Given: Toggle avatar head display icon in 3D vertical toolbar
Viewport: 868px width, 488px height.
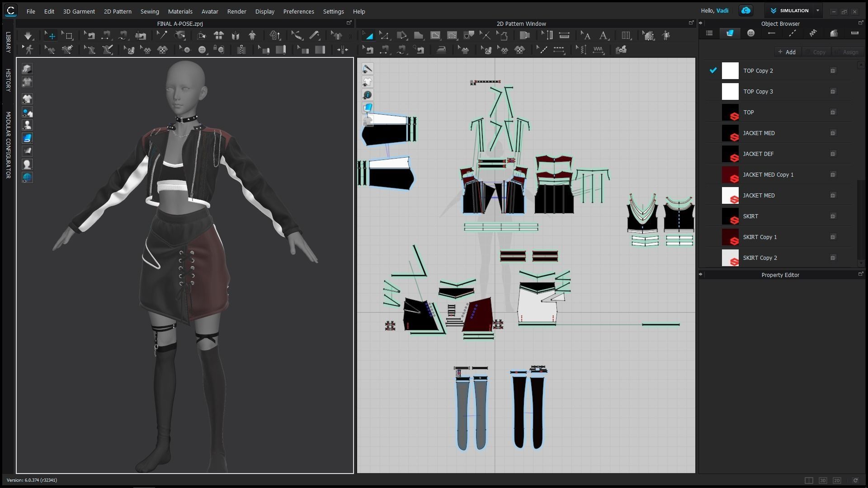Looking at the screenshot, I should 27,164.
